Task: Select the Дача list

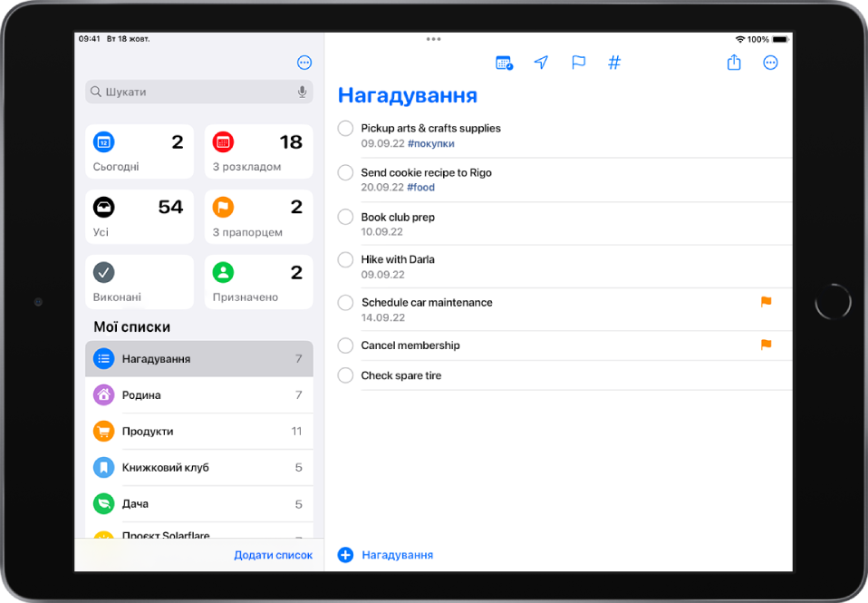Action: pyautogui.click(x=199, y=503)
